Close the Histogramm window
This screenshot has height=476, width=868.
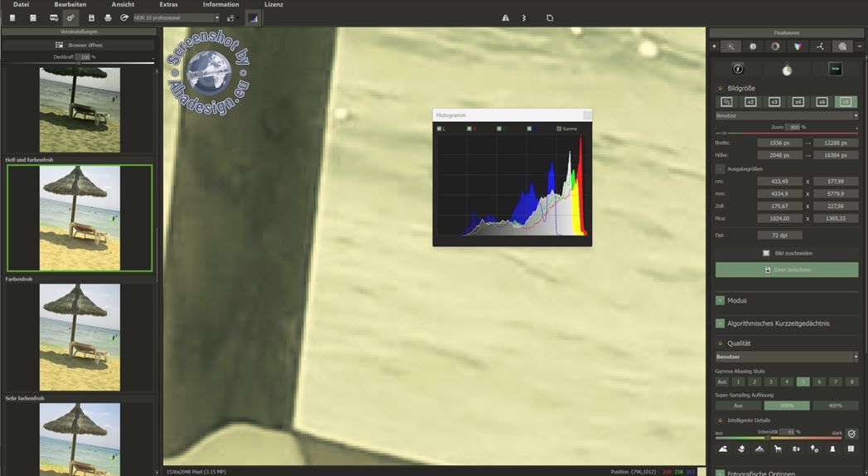click(x=587, y=115)
